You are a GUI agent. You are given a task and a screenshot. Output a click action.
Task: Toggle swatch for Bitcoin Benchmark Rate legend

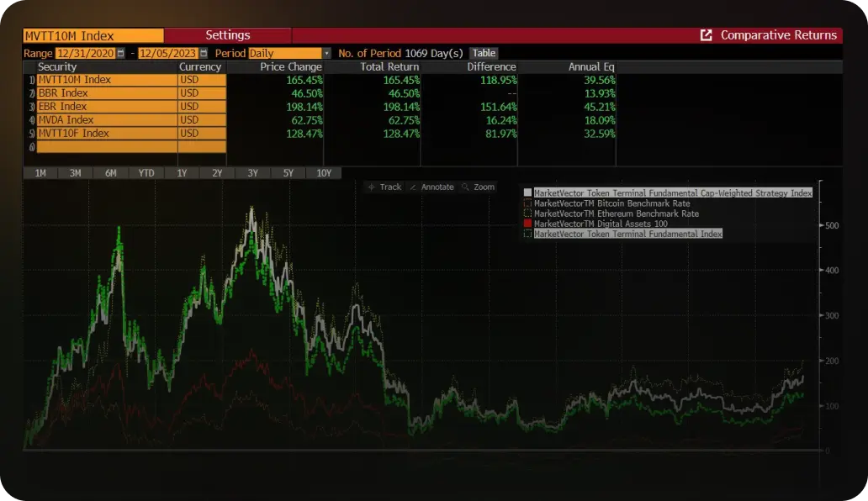pyautogui.click(x=527, y=203)
